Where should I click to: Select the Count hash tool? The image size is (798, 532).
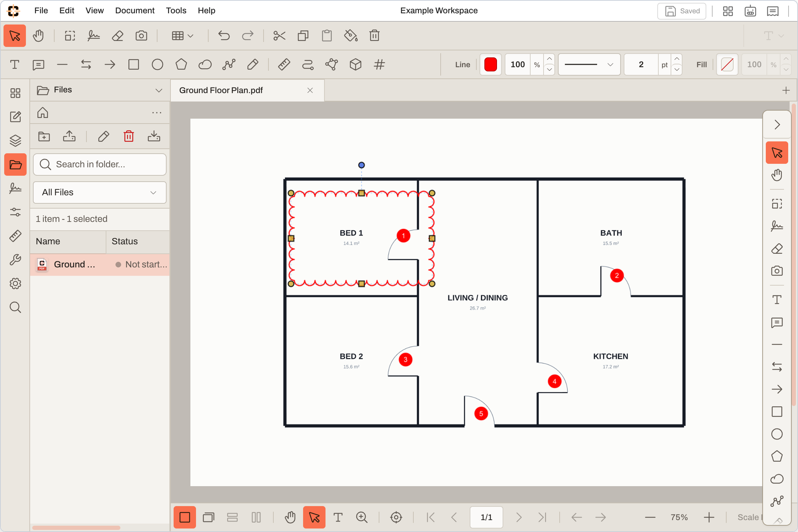click(379, 64)
